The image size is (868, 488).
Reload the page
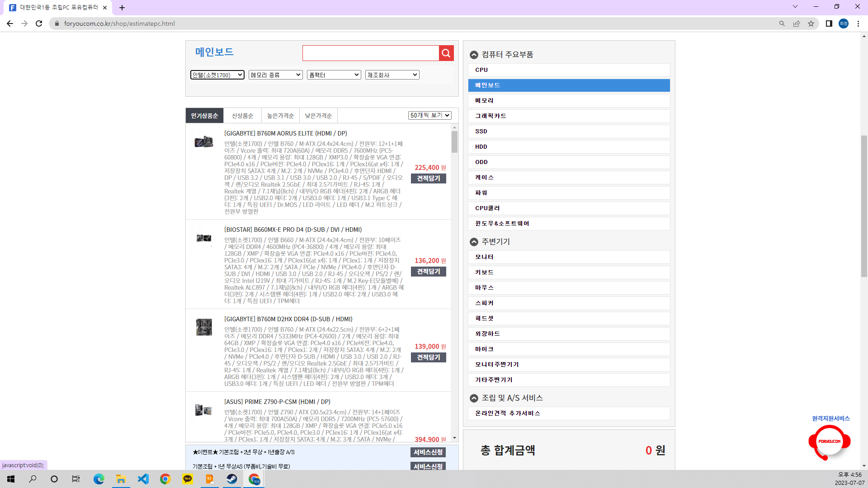(39, 23)
